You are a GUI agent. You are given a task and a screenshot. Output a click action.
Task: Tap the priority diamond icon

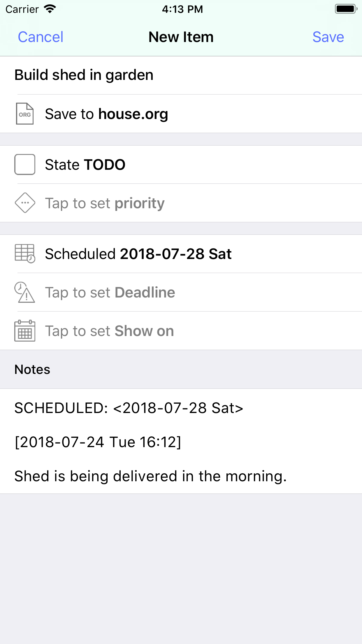tap(25, 203)
